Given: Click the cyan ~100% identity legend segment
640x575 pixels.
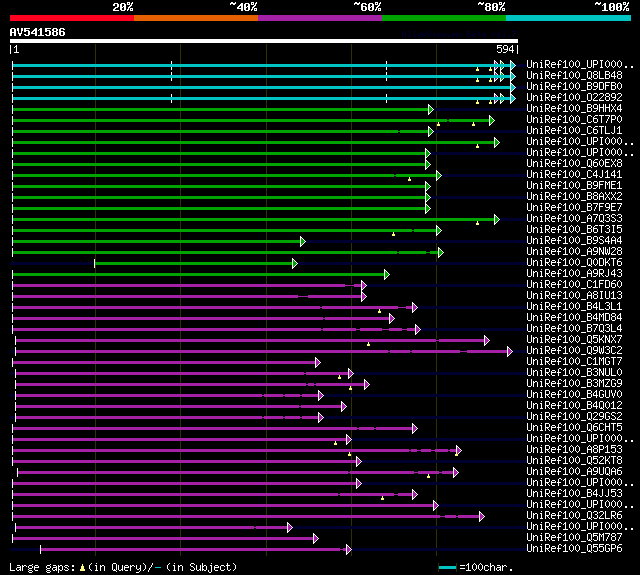Looking at the screenshot, I should point(569,18).
